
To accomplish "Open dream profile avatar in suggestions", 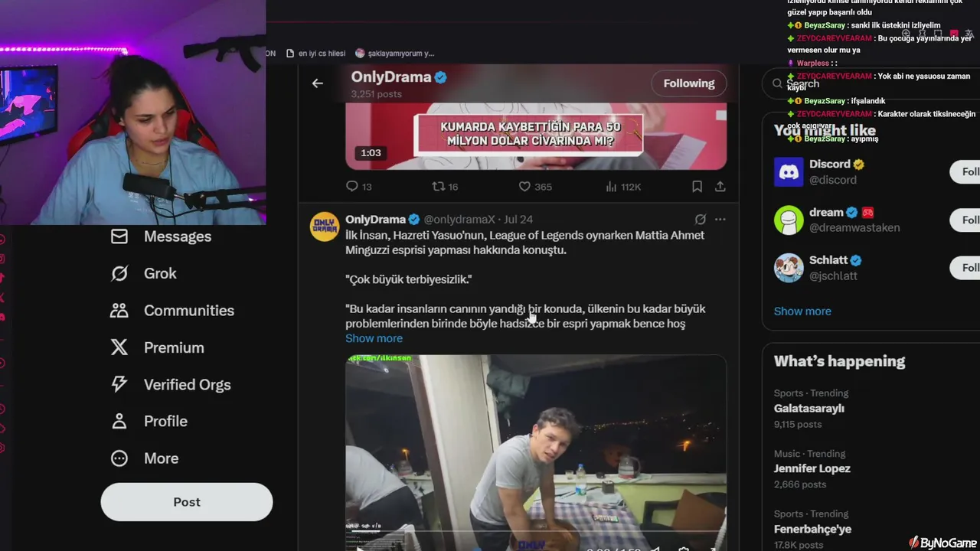I will (789, 220).
